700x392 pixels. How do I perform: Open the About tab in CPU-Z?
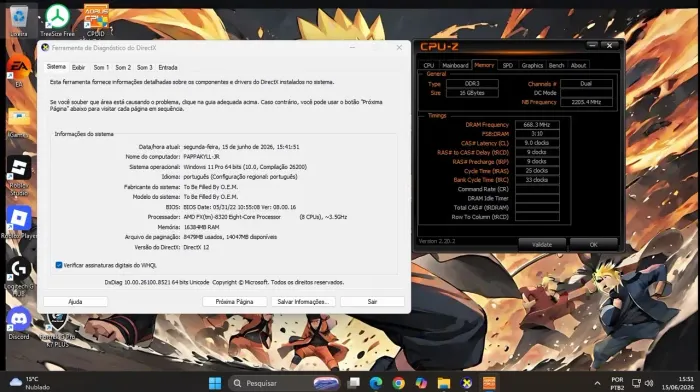578,65
